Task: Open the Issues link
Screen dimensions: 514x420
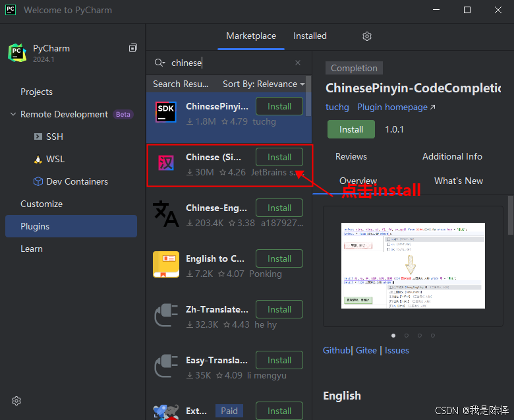Action: pyautogui.click(x=397, y=351)
